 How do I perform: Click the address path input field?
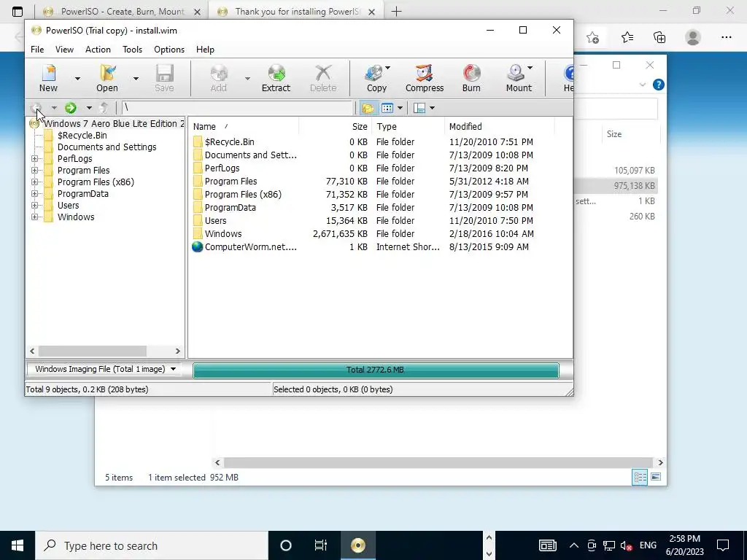pyautogui.click(x=237, y=108)
